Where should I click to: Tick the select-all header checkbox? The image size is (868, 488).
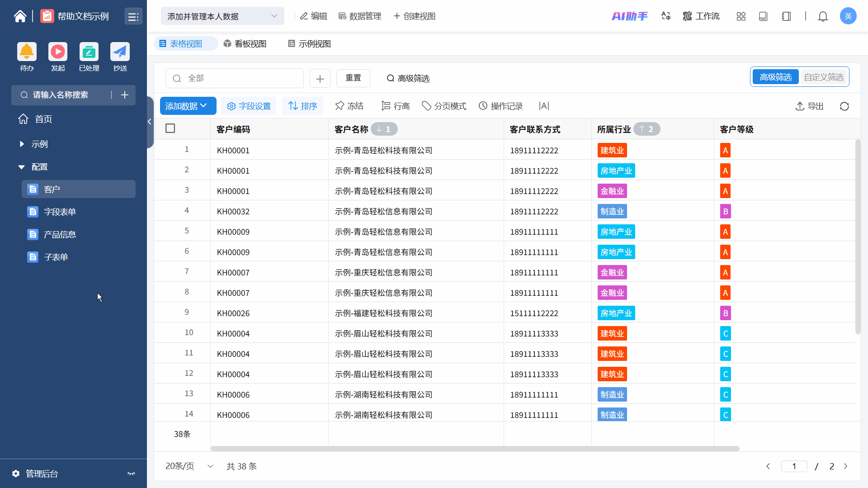point(170,128)
